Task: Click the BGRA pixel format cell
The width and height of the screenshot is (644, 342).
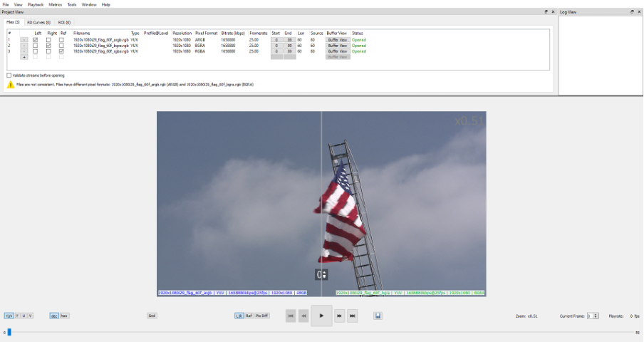Action: tap(200, 46)
